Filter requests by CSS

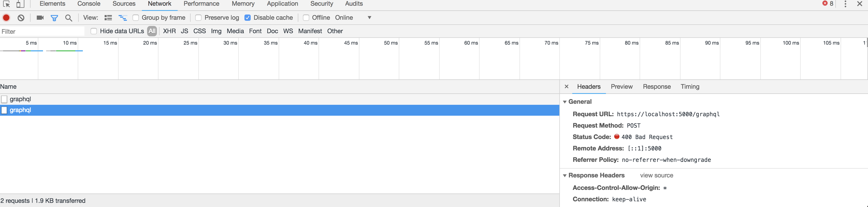pyautogui.click(x=199, y=31)
